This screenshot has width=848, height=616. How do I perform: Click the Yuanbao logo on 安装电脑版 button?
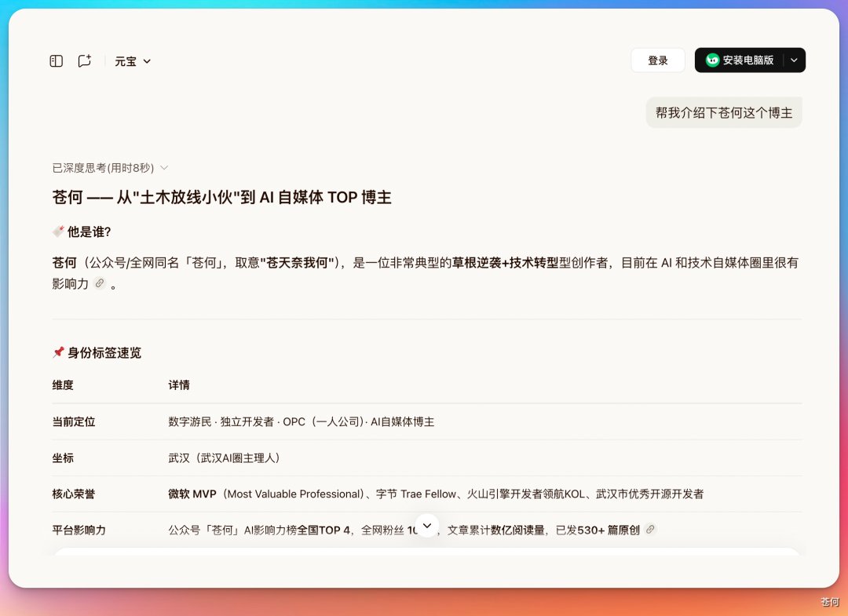point(713,60)
